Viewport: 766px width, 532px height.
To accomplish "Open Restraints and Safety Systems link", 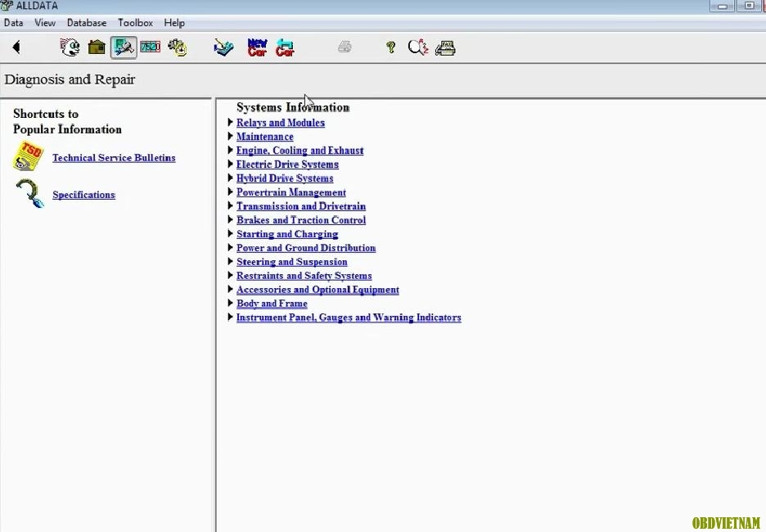I will pos(304,276).
